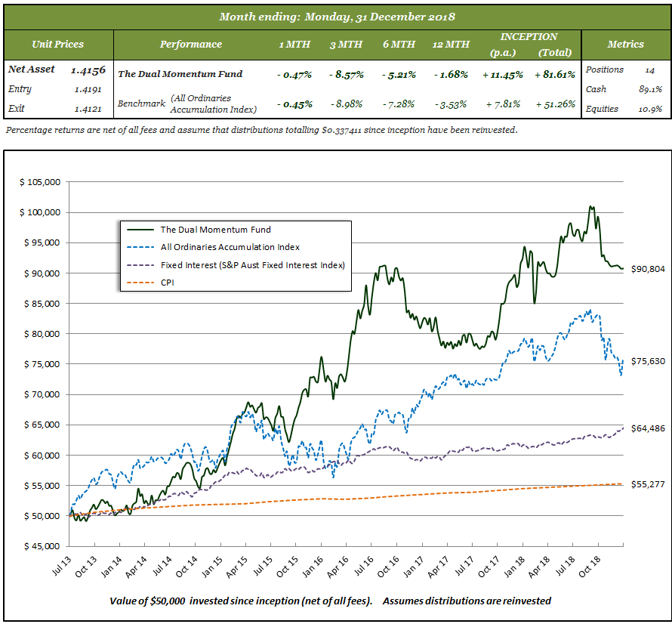Image resolution: width=672 pixels, height=624 pixels.
Task: Click the 12 MTH column heading
Action: [452, 44]
